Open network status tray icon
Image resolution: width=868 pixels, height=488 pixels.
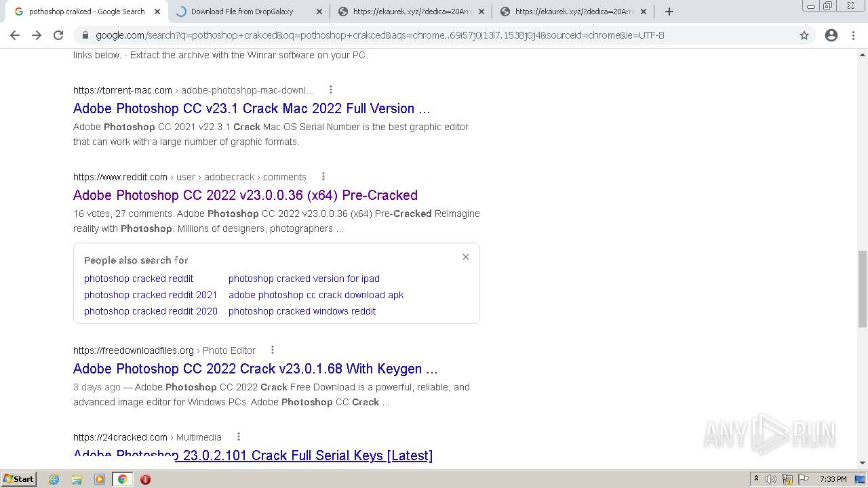pos(787,479)
